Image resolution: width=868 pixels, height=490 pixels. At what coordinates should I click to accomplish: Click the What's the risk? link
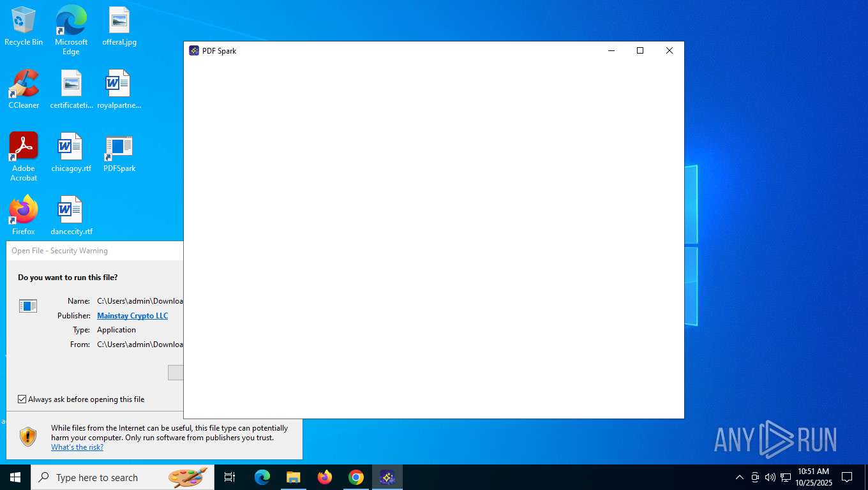point(77,447)
